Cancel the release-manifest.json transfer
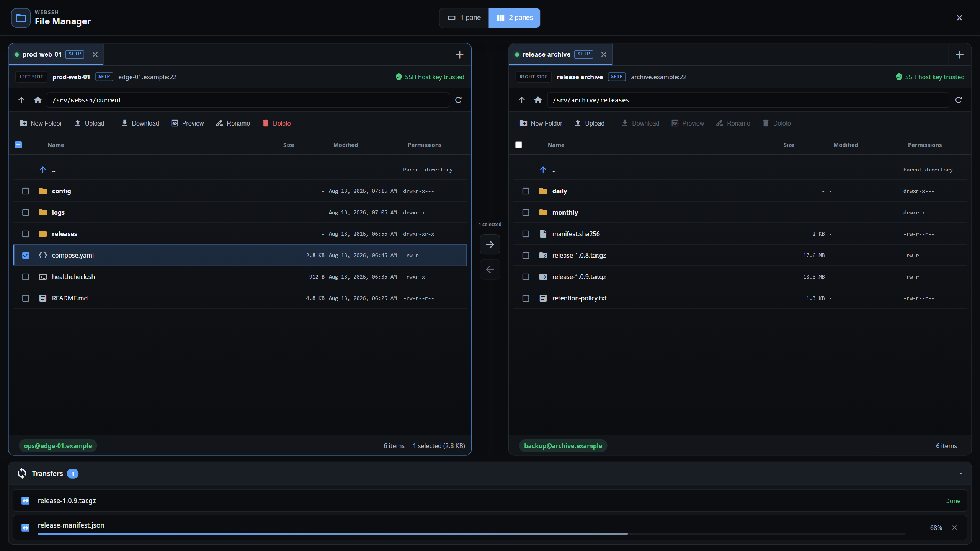This screenshot has width=980, height=551. [x=955, y=528]
